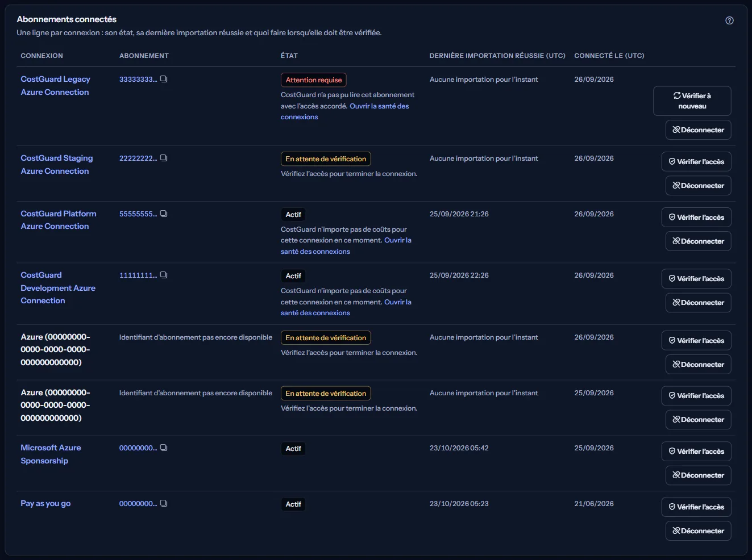This screenshot has height=560, width=752.
Task: Click subscription number 33333333…
Action: tap(138, 79)
